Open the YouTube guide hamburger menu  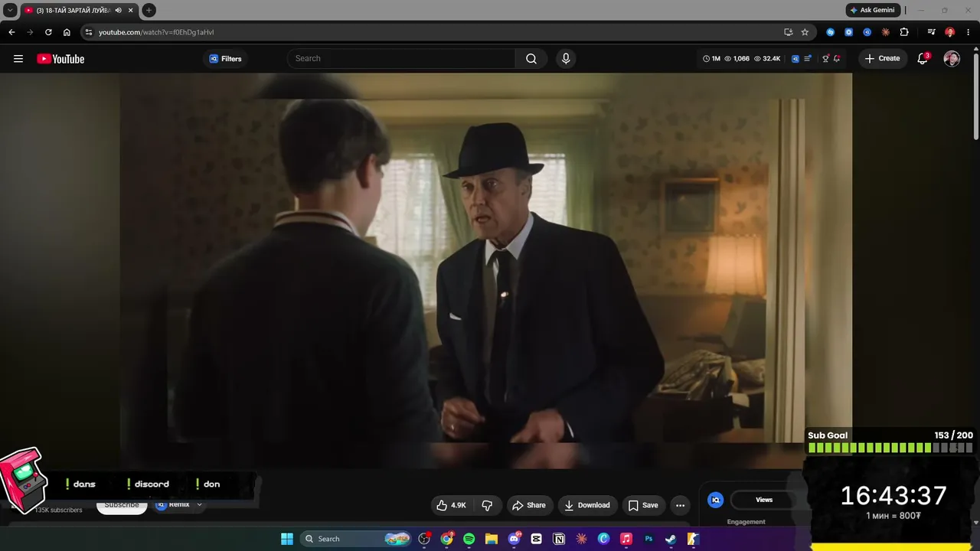pos(18,59)
